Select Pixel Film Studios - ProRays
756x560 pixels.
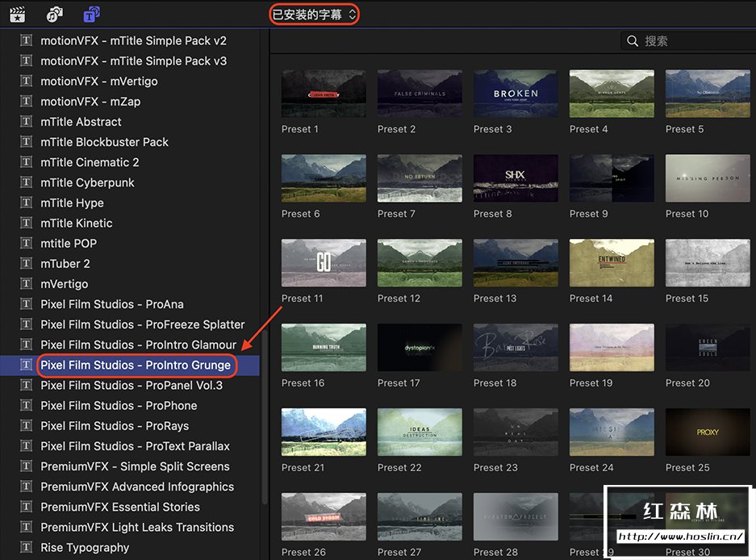(x=115, y=425)
